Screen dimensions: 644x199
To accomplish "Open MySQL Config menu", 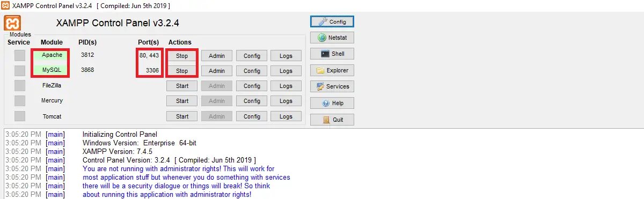I will [252, 71].
